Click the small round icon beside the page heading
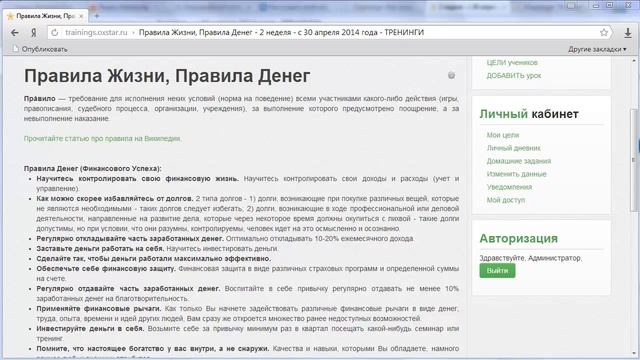This screenshot has width=640, height=360. pos(451,75)
